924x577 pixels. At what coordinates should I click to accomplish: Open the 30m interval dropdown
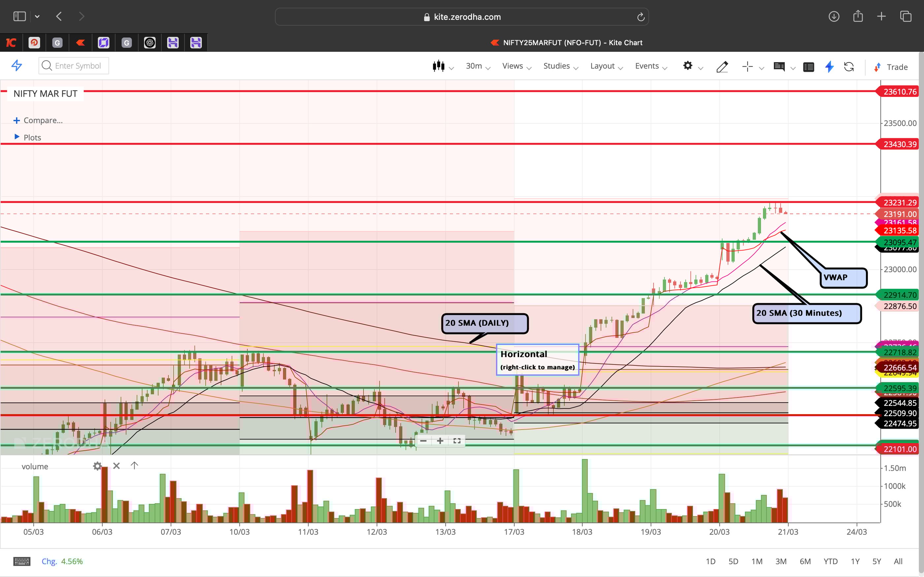coord(475,66)
